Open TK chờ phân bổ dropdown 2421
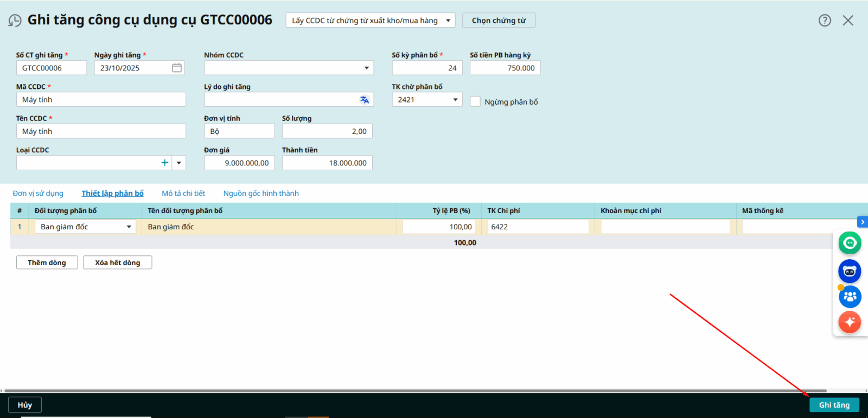This screenshot has height=418, width=868. point(455,100)
